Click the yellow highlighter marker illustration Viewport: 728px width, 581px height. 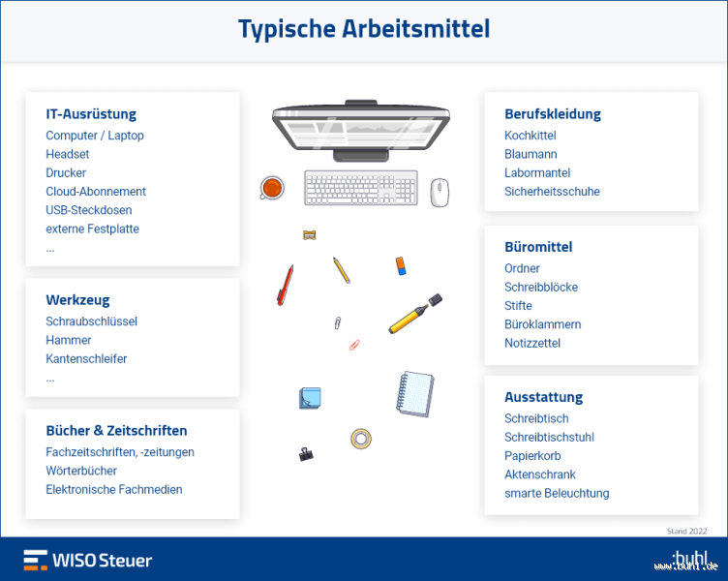(415, 314)
